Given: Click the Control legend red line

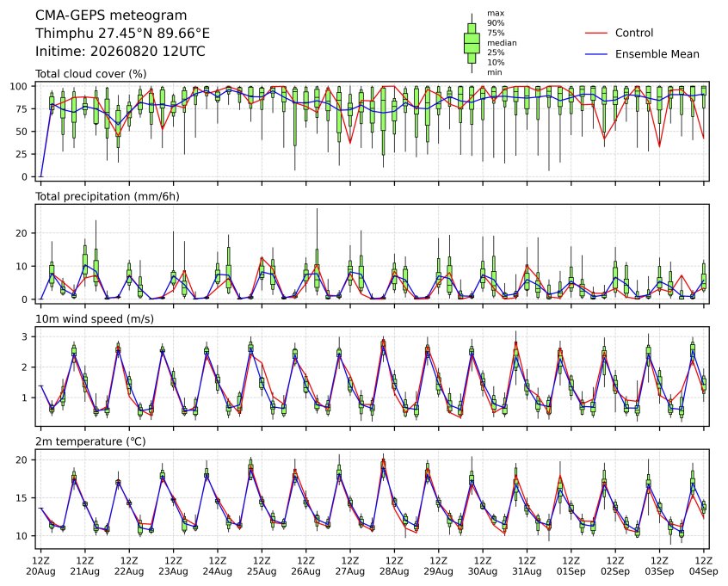Looking at the screenshot, I should pyautogui.click(x=596, y=33).
